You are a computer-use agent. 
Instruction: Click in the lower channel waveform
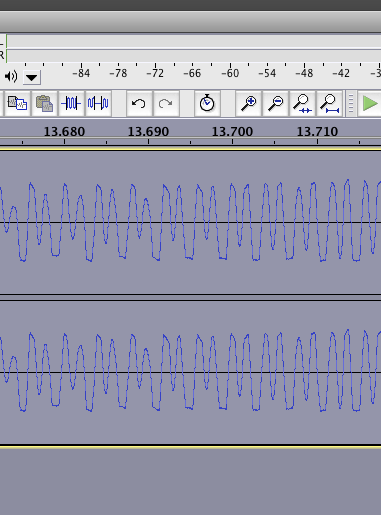pyautogui.click(x=190, y=372)
